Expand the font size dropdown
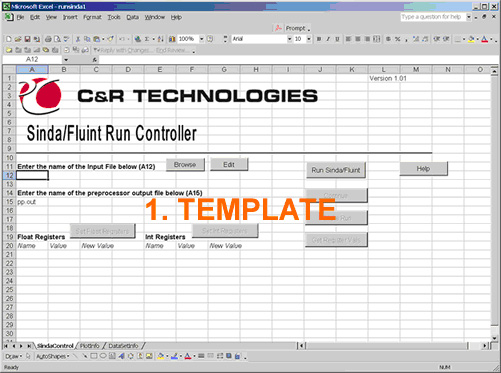The image size is (501, 373). [309, 39]
